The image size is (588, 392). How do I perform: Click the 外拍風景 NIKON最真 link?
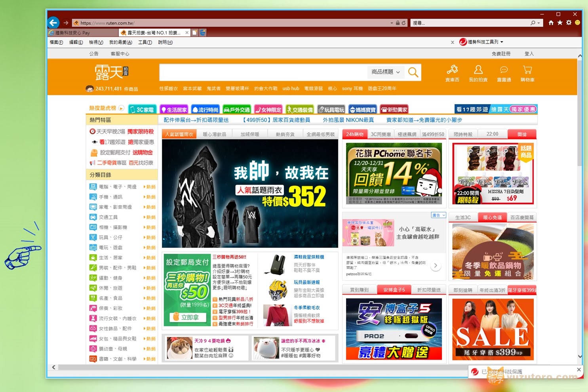[348, 120]
